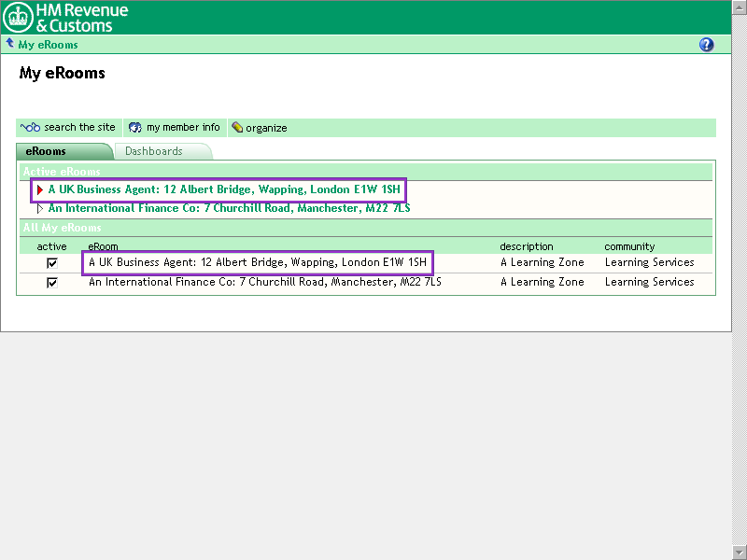This screenshot has width=747, height=560.
Task: Click the HM Revenue & Customs crown logo
Action: coord(18,17)
